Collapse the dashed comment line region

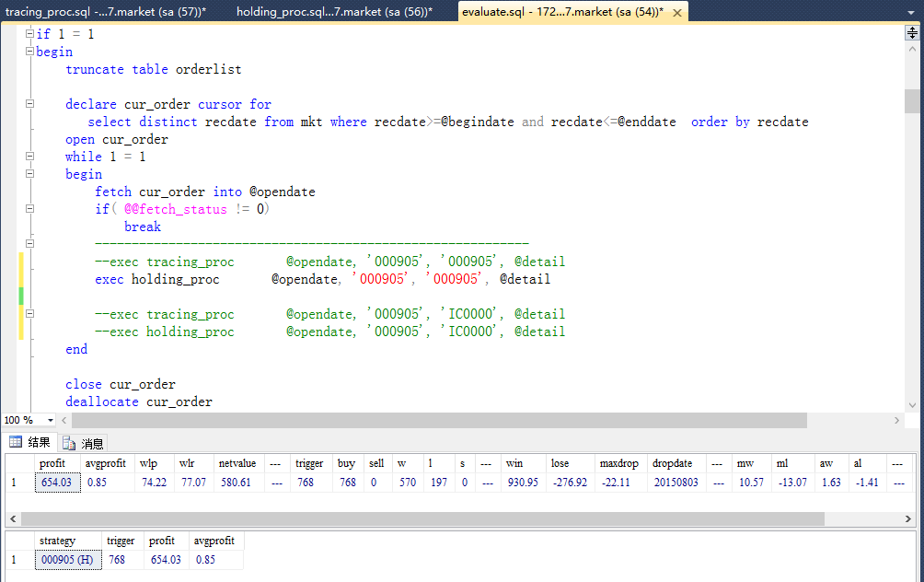(x=29, y=244)
